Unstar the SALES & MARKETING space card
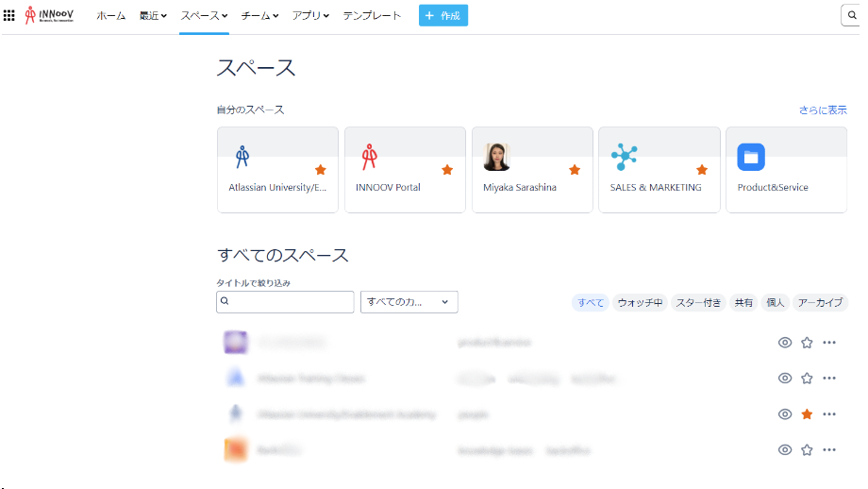868x489 pixels. coord(701,170)
